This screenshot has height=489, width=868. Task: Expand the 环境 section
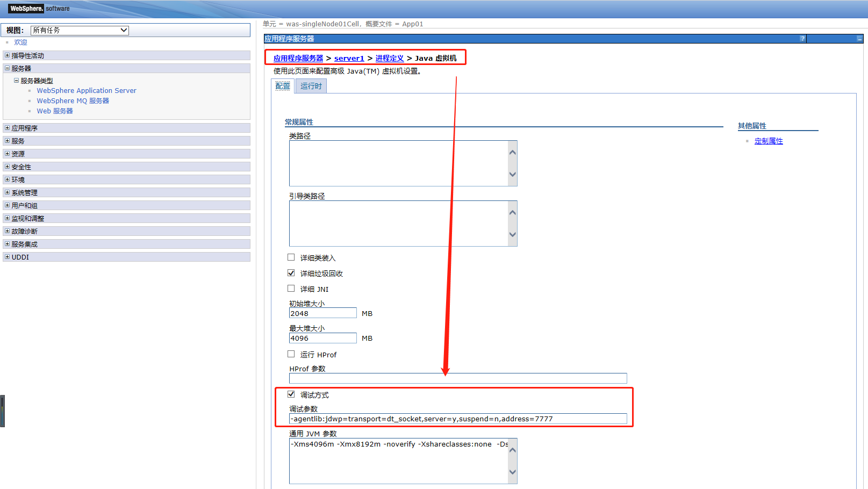(x=7, y=179)
